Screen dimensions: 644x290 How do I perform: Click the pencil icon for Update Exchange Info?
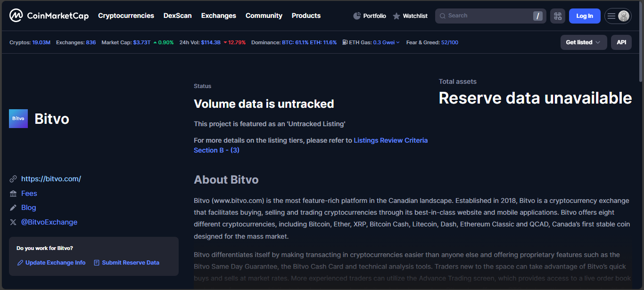(20, 263)
